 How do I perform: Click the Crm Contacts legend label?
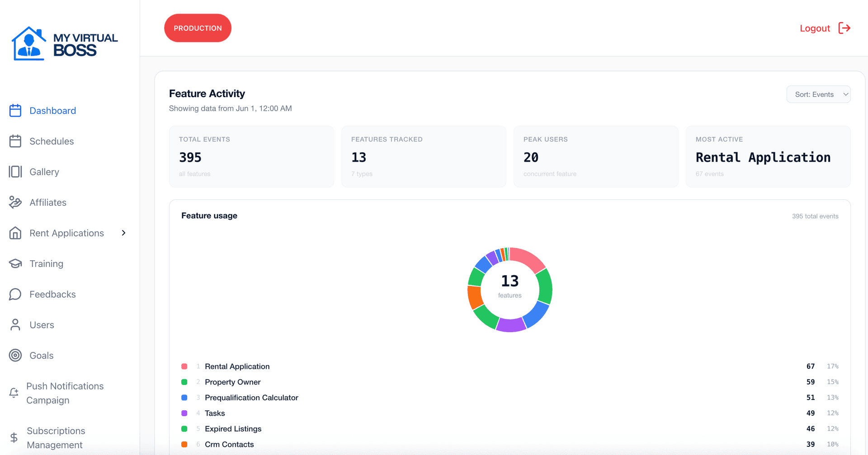tap(229, 445)
